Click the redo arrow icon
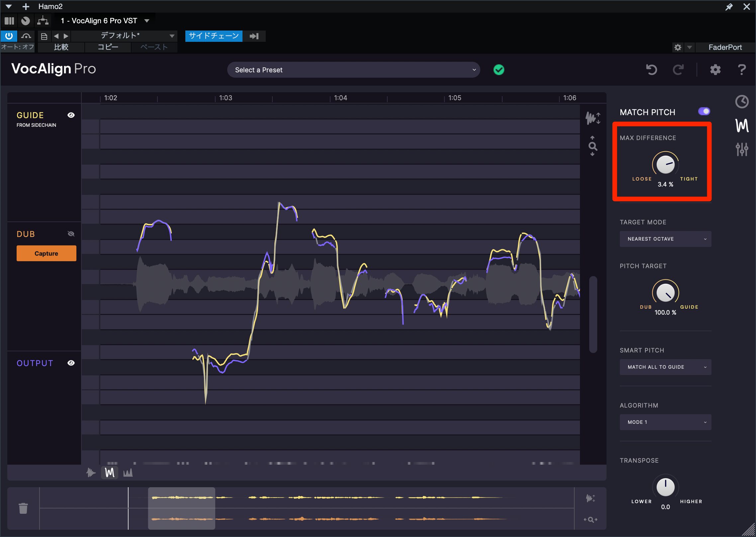This screenshot has width=756, height=537. tap(678, 70)
